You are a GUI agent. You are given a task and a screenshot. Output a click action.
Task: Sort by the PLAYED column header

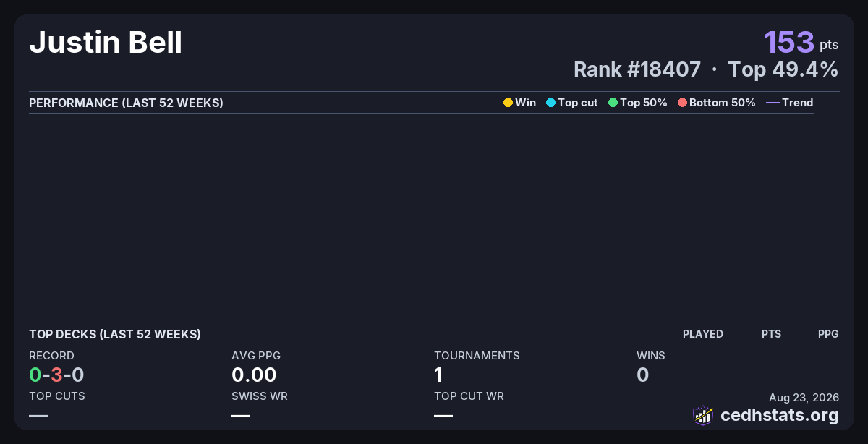pos(703,334)
